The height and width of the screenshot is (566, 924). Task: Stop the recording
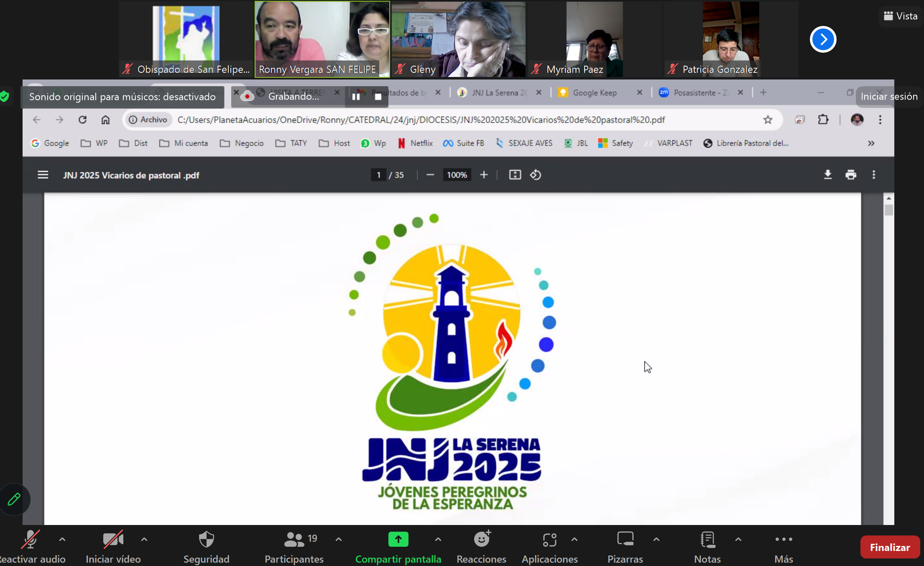point(378,97)
